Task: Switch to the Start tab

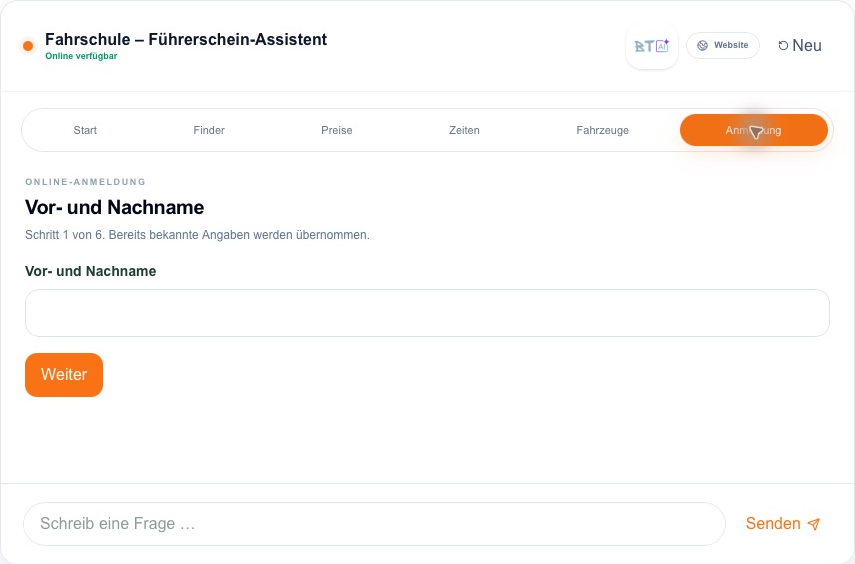Action: pyautogui.click(x=85, y=130)
